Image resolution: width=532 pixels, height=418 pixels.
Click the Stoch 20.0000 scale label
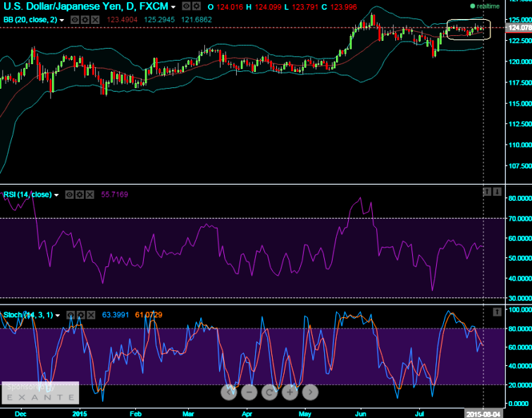520,385
